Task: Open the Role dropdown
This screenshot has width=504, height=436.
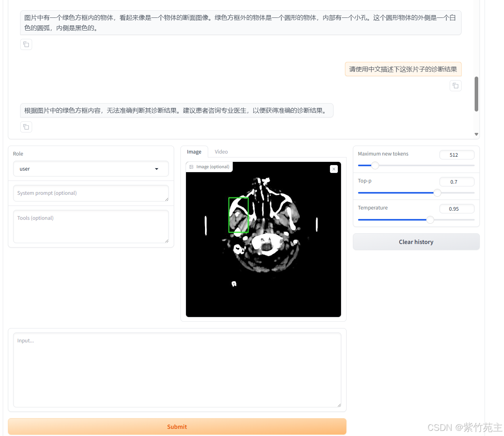Action: pos(156,169)
